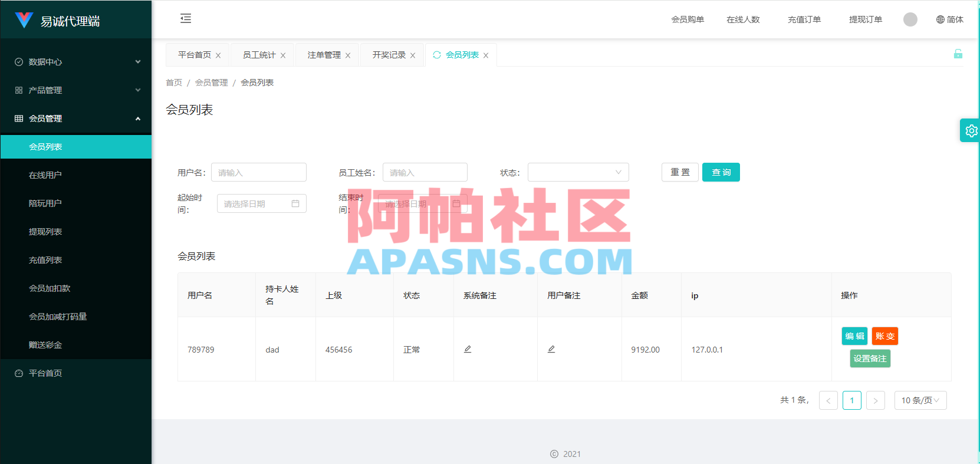The width and height of the screenshot is (980, 464).
Task: Click the 易诚代理端 logo
Action: click(58, 21)
